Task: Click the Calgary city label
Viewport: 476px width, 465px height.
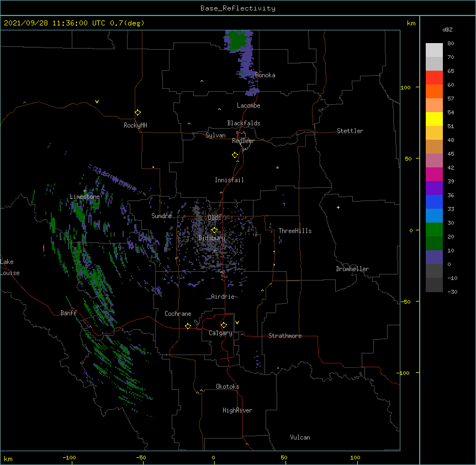Action: [220, 333]
